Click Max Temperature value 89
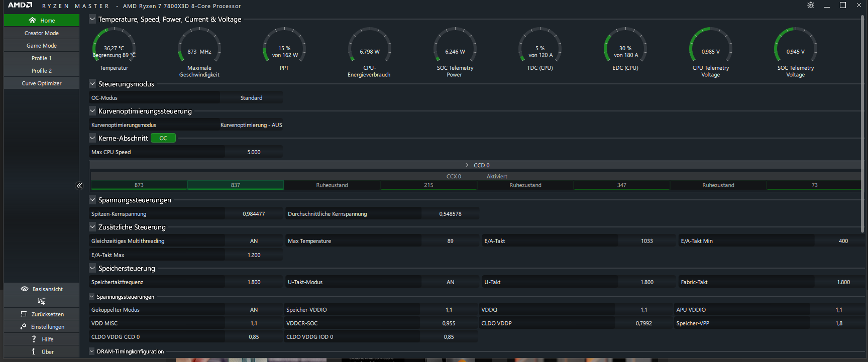This screenshot has width=868, height=362. [x=450, y=241]
